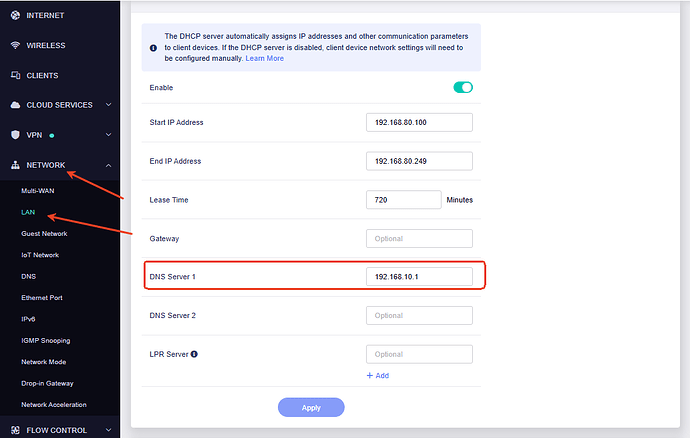Click the LPR Server info icon
Viewport: 690px width, 438px height.
(194, 354)
